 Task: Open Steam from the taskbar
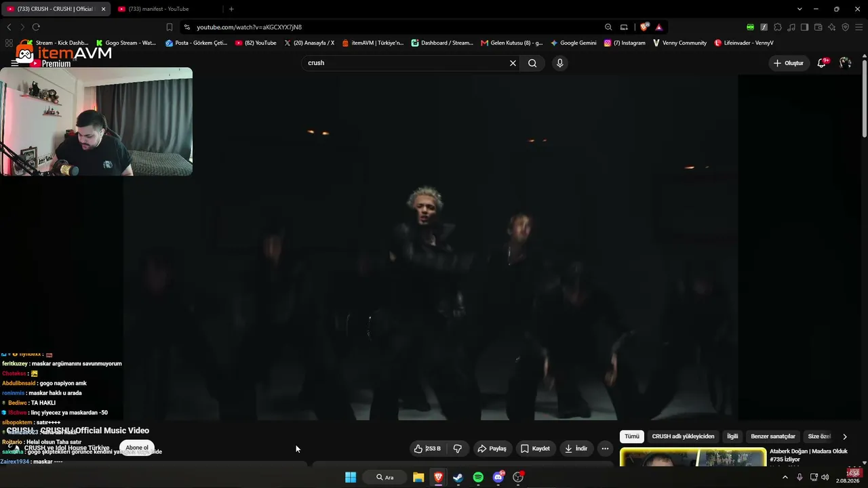(458, 477)
